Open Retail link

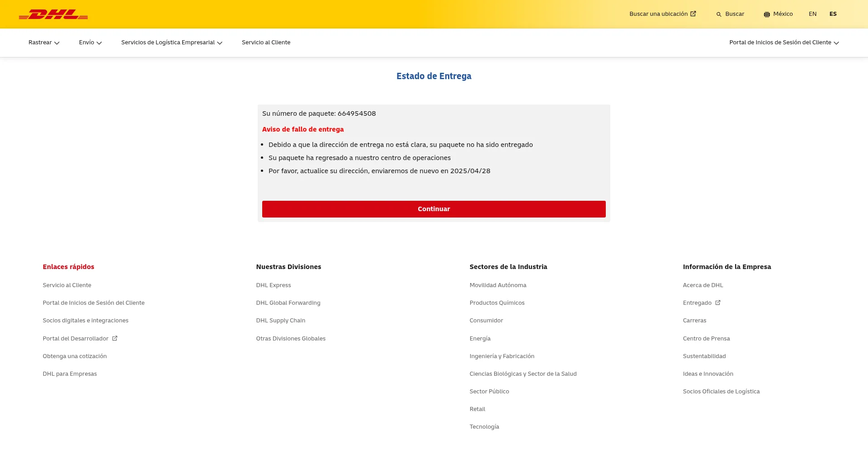477,409
